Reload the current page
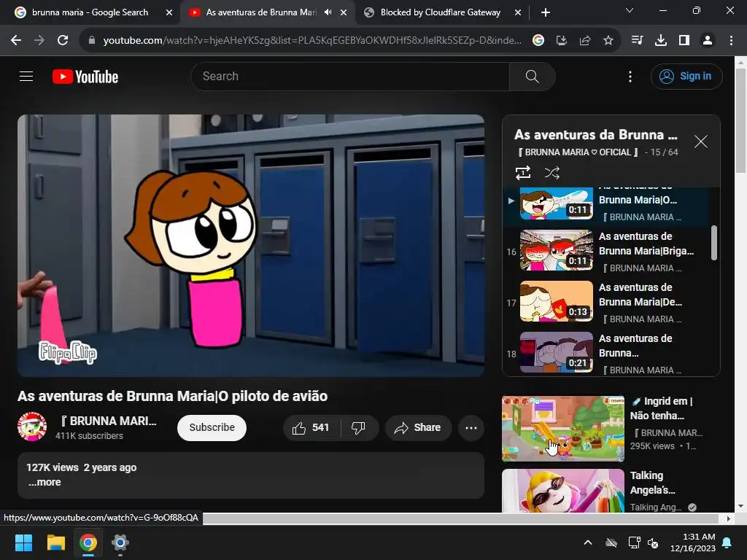 (x=63, y=41)
